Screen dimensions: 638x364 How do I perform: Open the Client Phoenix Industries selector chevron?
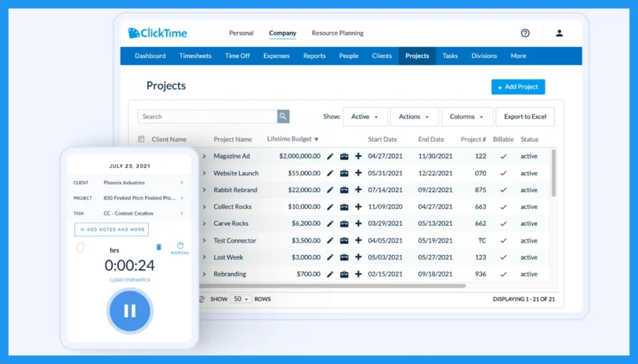coord(182,183)
